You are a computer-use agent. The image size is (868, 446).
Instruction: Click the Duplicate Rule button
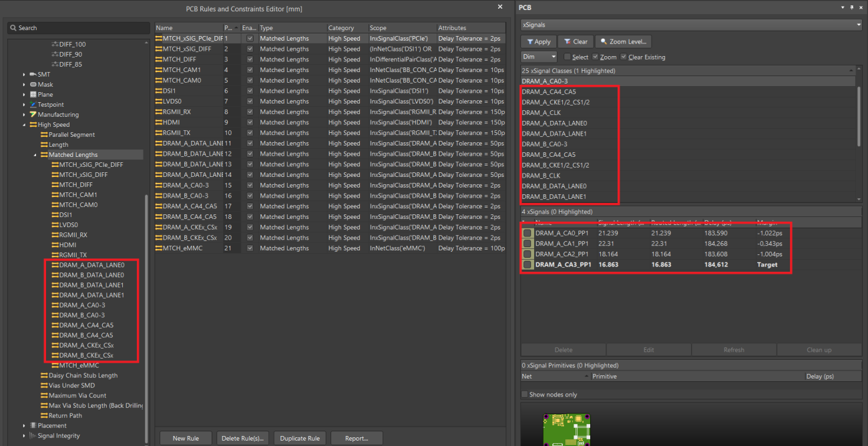(300, 438)
